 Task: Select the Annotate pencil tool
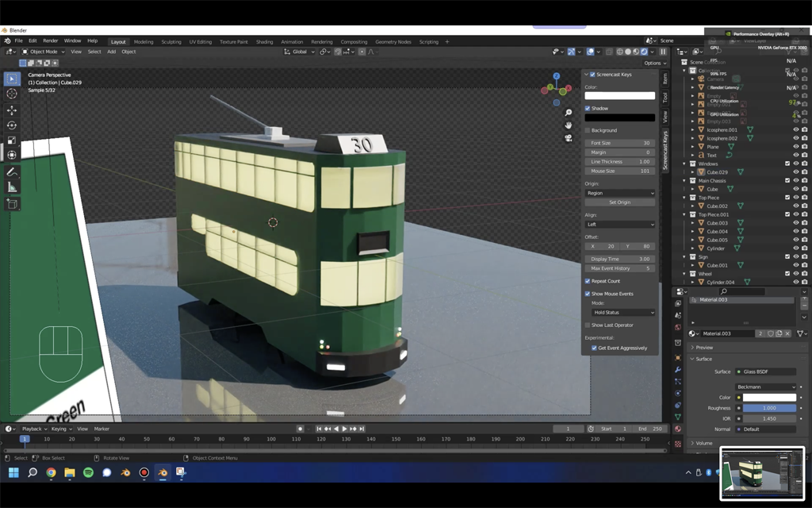point(12,172)
